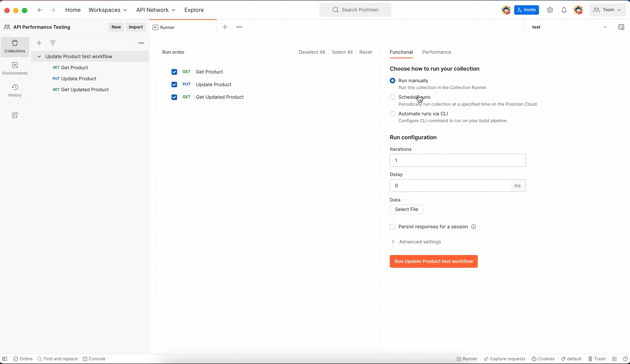The image size is (630, 364).
Task: Open the Workspaces dropdown
Action: click(x=108, y=10)
